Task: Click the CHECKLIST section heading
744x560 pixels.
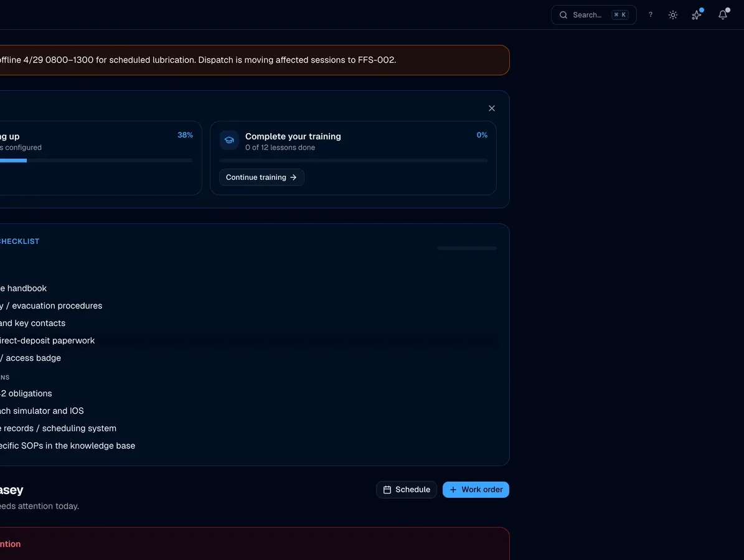Action: [19, 241]
